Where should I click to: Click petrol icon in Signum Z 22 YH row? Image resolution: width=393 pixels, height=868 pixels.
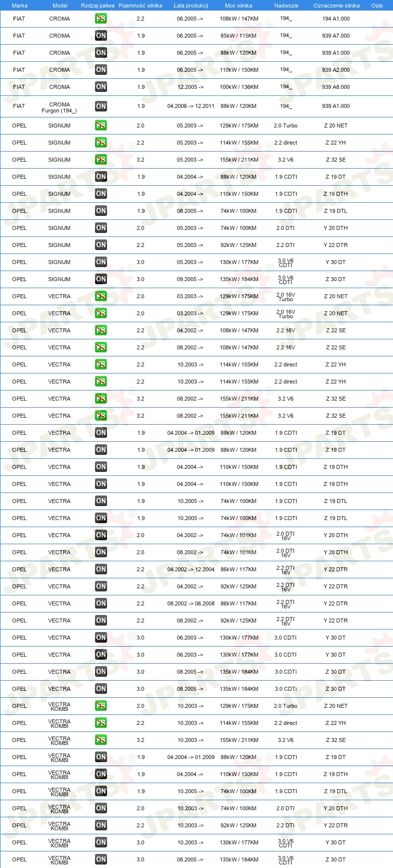(101, 143)
